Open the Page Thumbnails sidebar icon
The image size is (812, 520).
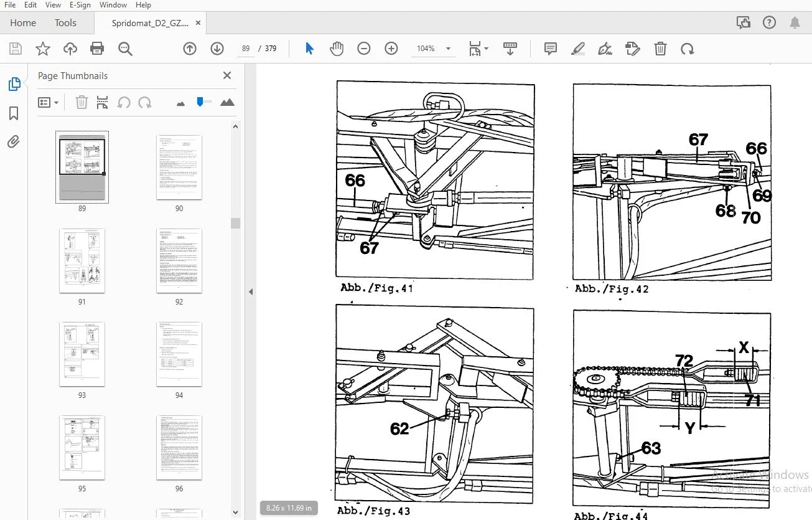[14, 84]
